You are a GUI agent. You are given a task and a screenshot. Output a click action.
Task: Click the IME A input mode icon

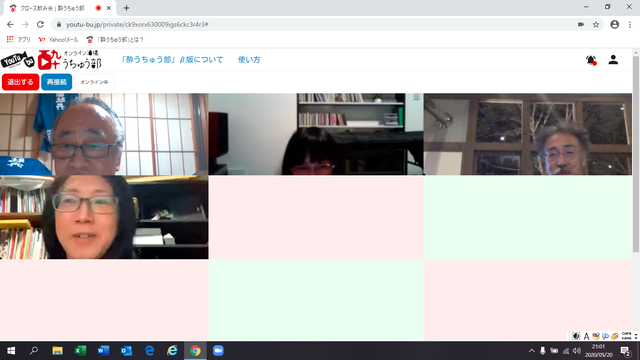pyautogui.click(x=586, y=336)
